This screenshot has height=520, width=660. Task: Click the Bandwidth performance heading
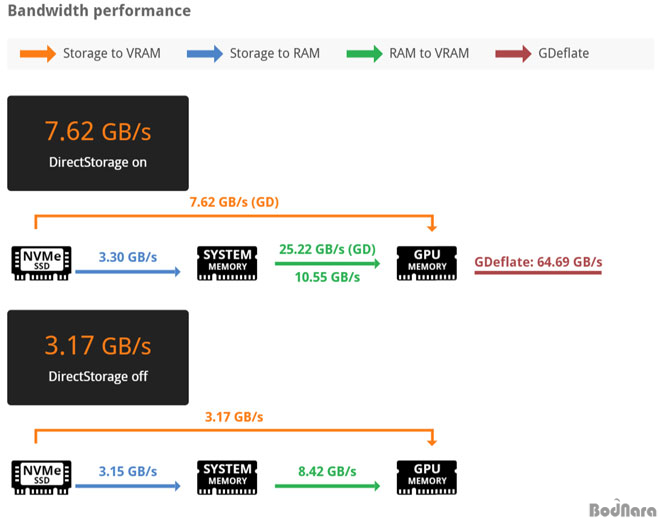tap(99, 11)
